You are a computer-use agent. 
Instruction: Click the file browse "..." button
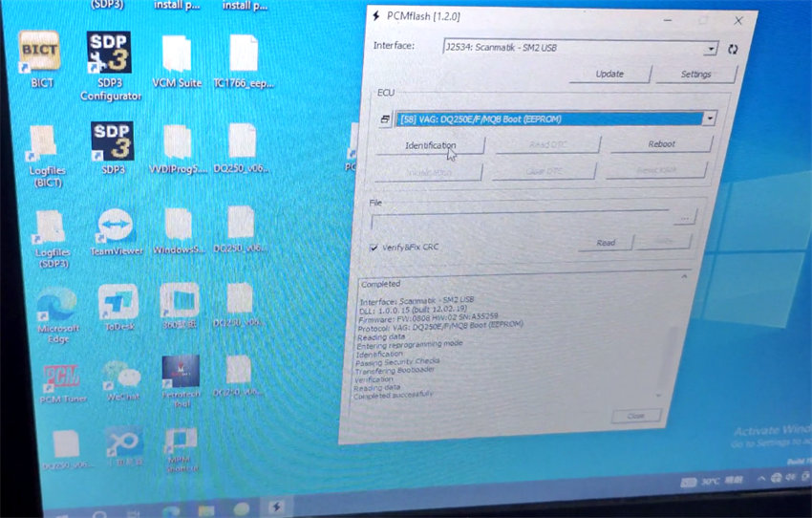click(684, 218)
